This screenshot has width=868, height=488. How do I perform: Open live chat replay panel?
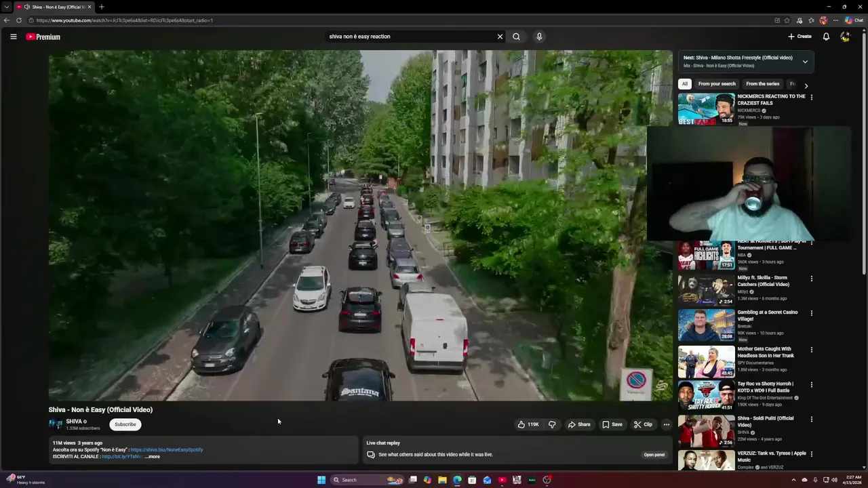pyautogui.click(x=654, y=455)
